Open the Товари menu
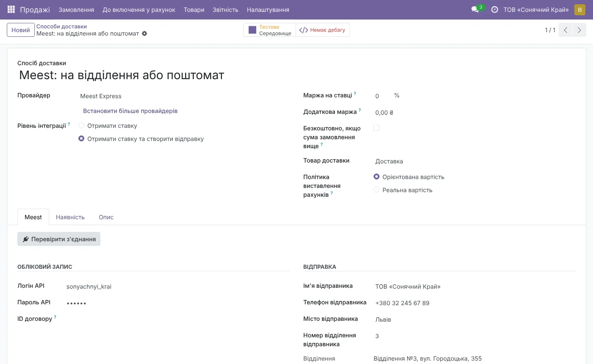593x364 pixels. [194, 9]
